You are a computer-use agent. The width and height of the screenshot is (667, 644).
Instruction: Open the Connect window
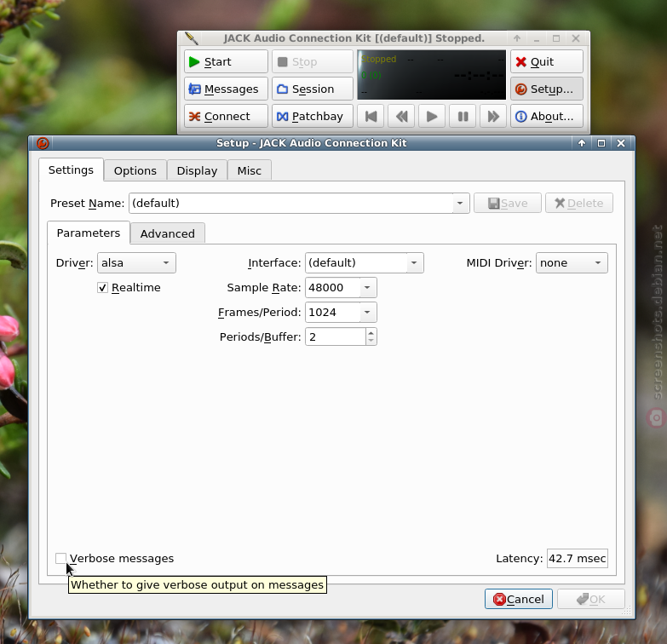226,116
